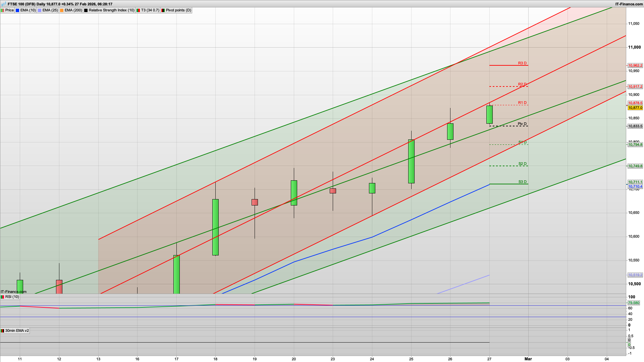The width and height of the screenshot is (644, 362).
Task: Toggle the Price indicator in the legend
Action: (x=9, y=10)
